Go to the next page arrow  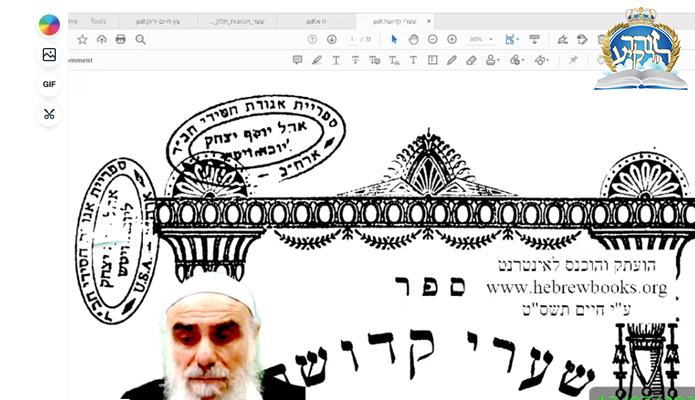[332, 39]
